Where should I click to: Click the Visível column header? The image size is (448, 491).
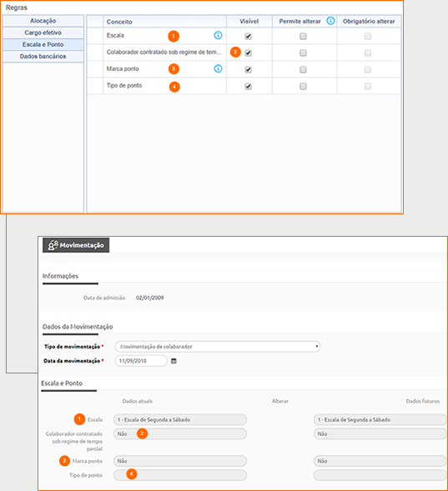[249, 22]
